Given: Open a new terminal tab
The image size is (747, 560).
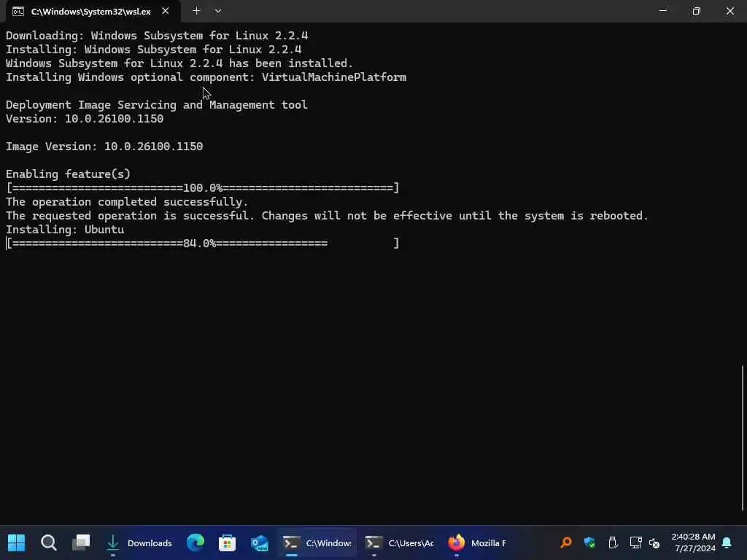Looking at the screenshot, I should point(196,11).
